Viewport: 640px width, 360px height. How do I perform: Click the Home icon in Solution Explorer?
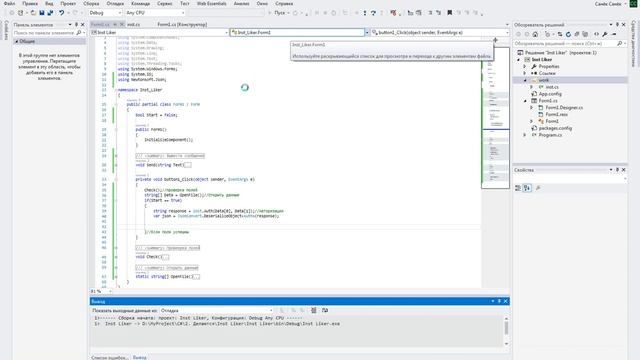coord(535,34)
